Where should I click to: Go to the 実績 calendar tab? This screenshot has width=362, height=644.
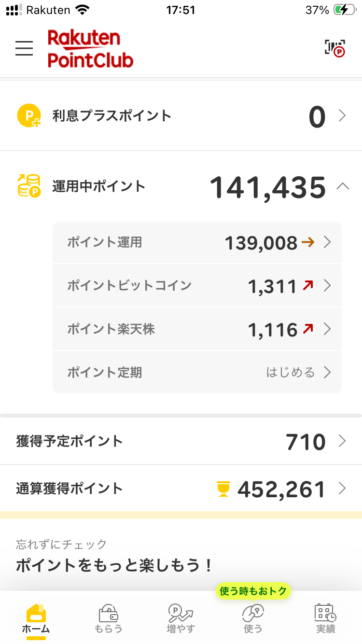click(x=325, y=618)
